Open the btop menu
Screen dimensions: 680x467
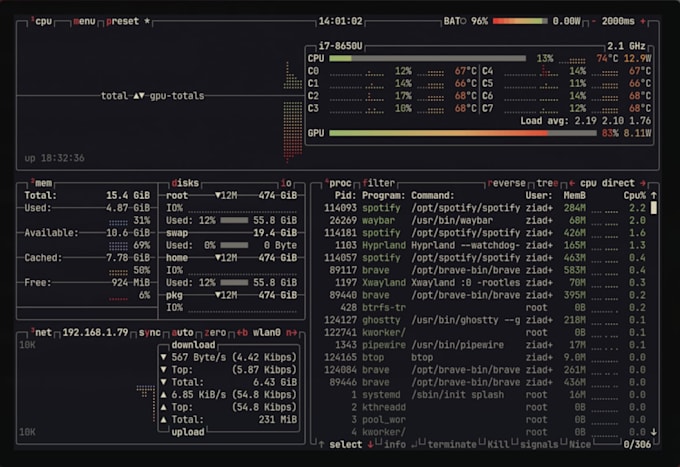click(85, 21)
